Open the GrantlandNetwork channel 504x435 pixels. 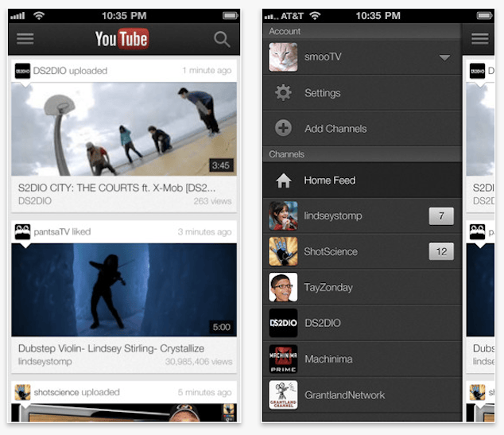(x=362, y=394)
